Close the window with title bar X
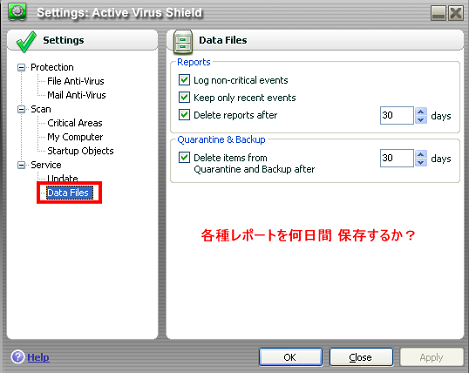The height and width of the screenshot is (373, 469). pyautogui.click(x=456, y=13)
